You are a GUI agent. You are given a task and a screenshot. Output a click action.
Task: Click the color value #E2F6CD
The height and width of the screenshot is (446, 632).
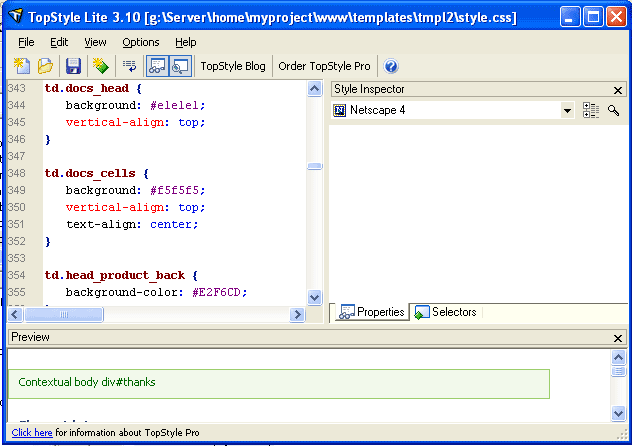[x=216, y=292]
